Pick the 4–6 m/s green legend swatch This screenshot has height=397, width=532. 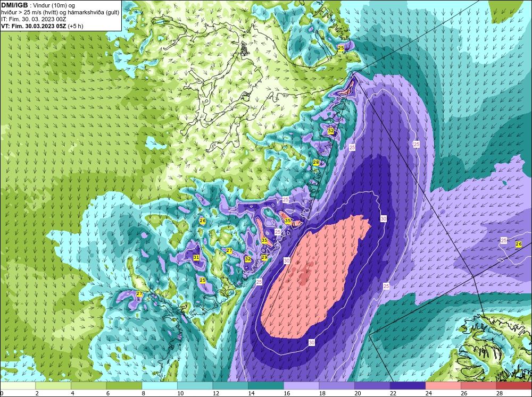(88, 386)
